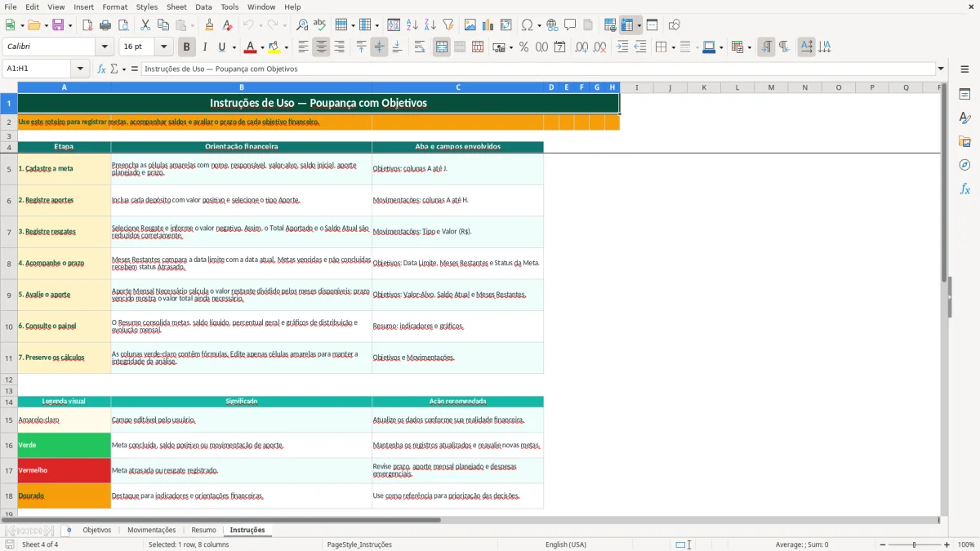The width and height of the screenshot is (980, 551).
Task: Expand the formula bar arrow
Action: pos(941,69)
